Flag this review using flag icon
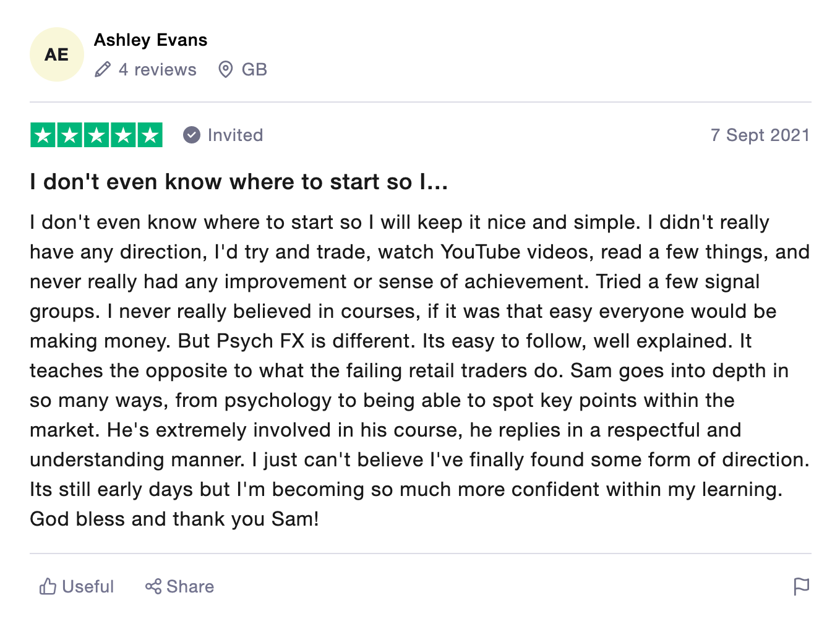The width and height of the screenshot is (840, 624). tap(801, 586)
